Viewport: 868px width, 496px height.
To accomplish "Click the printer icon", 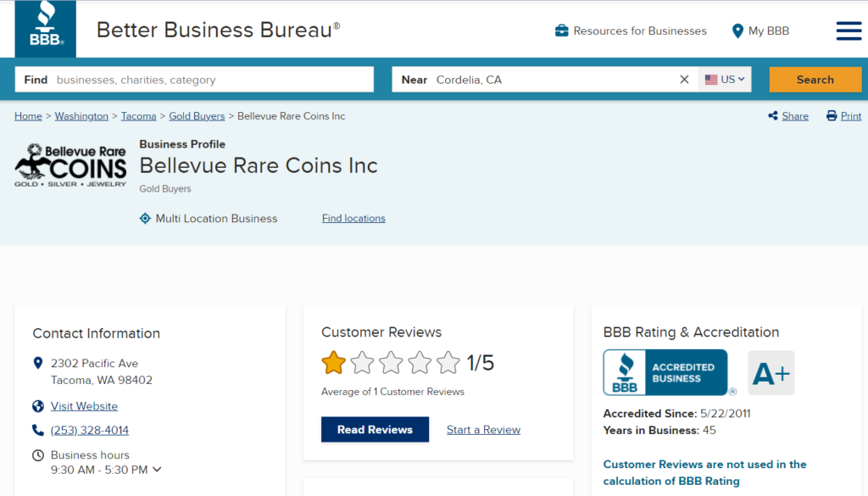I will (832, 115).
